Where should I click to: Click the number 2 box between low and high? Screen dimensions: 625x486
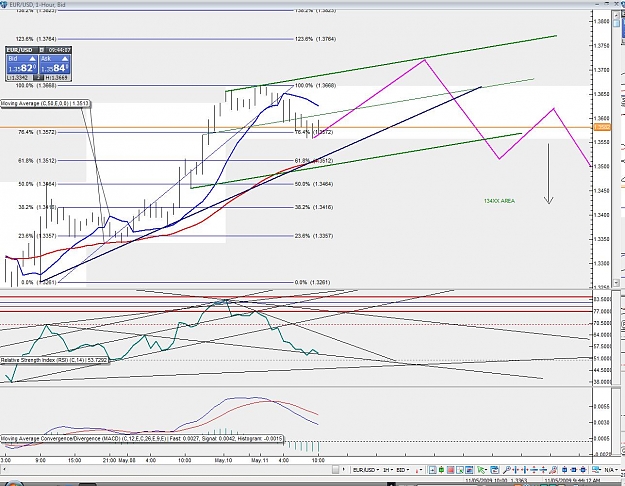38,78
